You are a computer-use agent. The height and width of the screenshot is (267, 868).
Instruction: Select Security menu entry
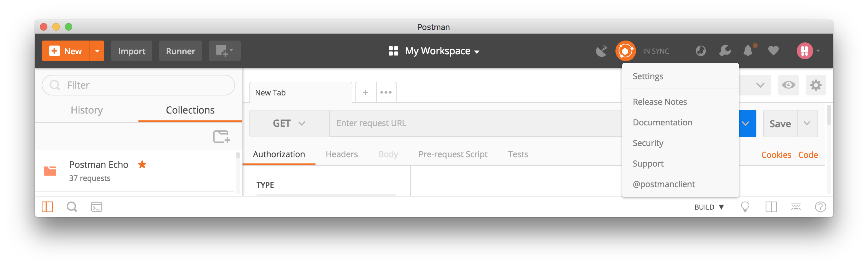pos(680,143)
